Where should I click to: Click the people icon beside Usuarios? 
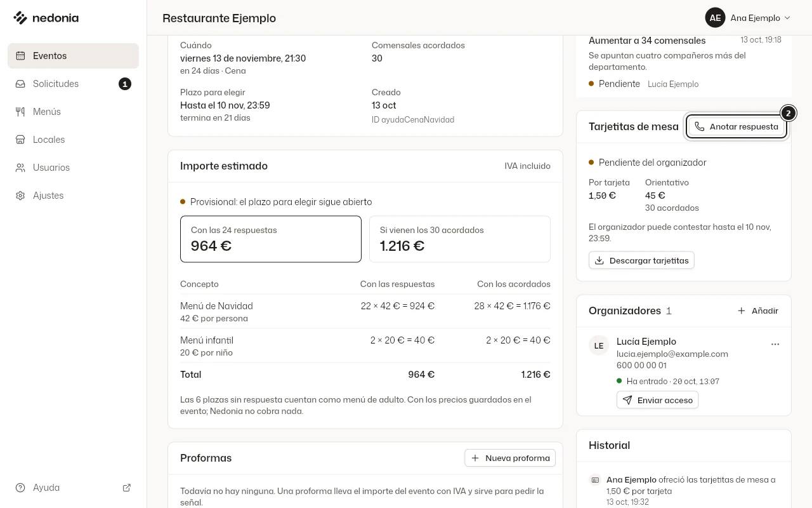coord(21,168)
